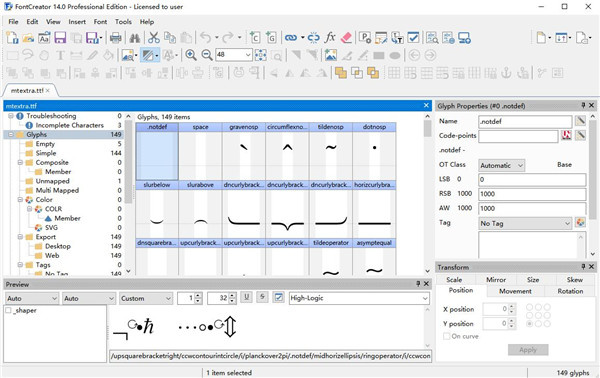Open the File menu
This screenshot has width=600, height=378.
13,22
